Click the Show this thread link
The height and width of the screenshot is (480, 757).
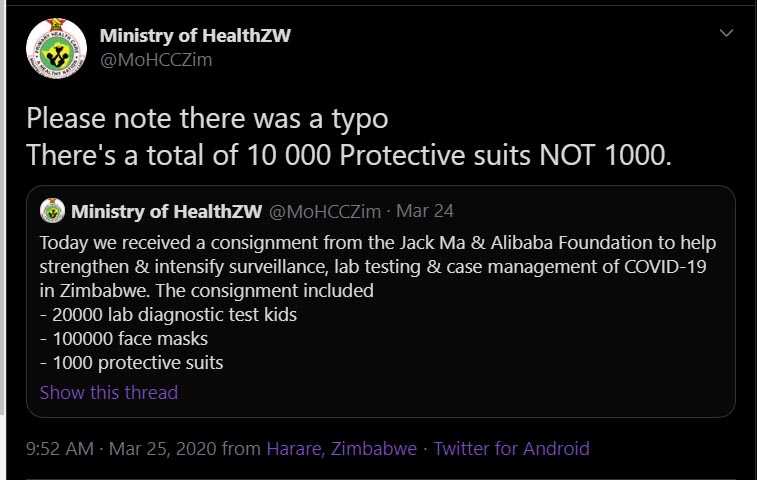[x=108, y=392]
